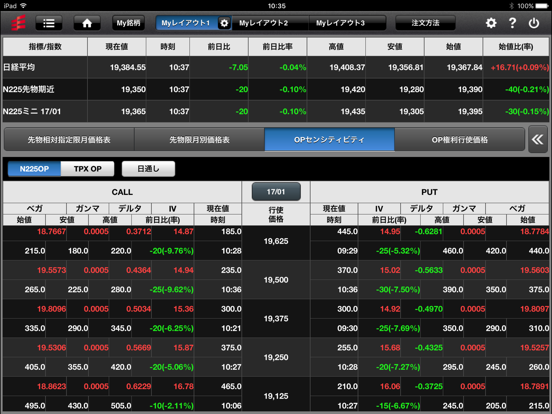This screenshot has width=552, height=414.
Task: Tap call delta value 0.5034
Action: coord(139,309)
